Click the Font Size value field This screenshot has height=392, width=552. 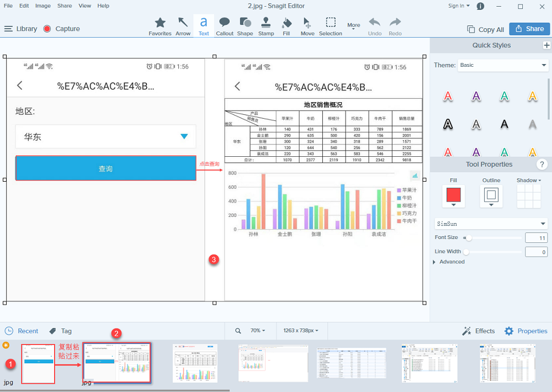pyautogui.click(x=536, y=238)
